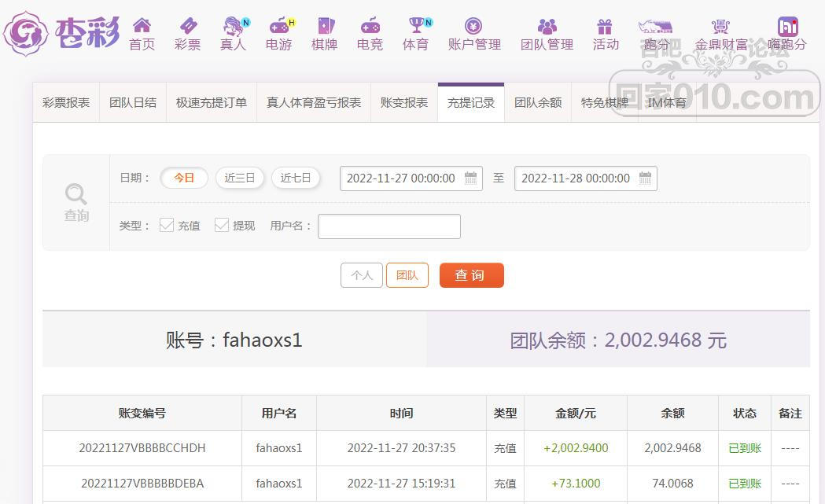Click username fahaoxs1 in 20:37:35 row
Screen dimensions: 825x504
coord(279,448)
